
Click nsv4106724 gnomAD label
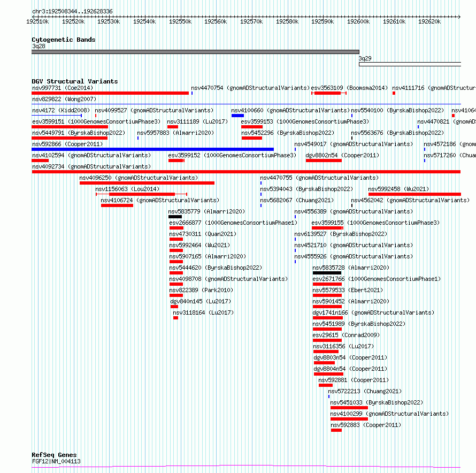[160, 200]
